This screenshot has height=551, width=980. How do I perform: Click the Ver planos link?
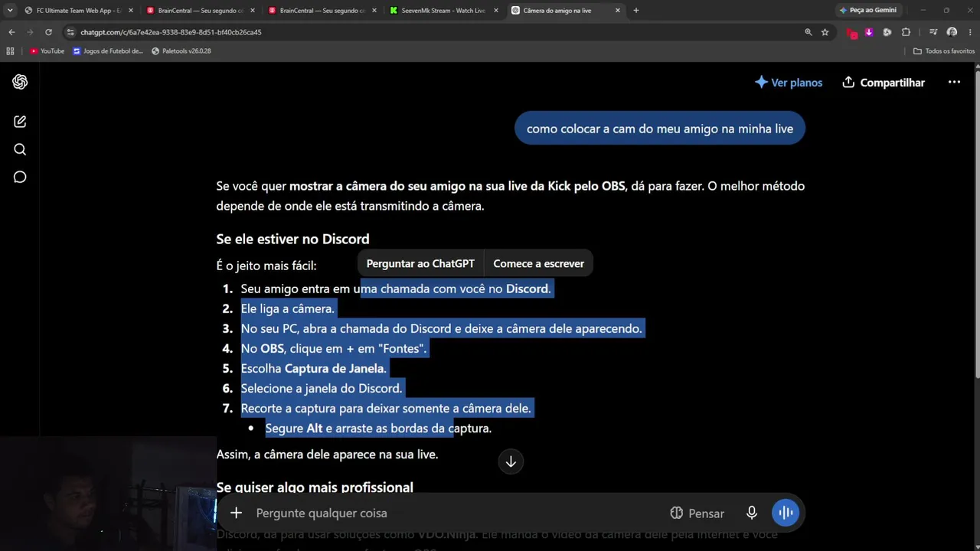click(789, 83)
